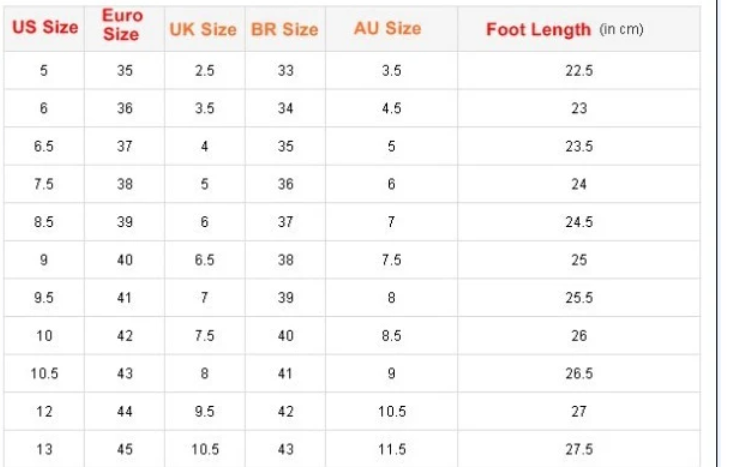Click Euro size 36 cell

[124, 109]
